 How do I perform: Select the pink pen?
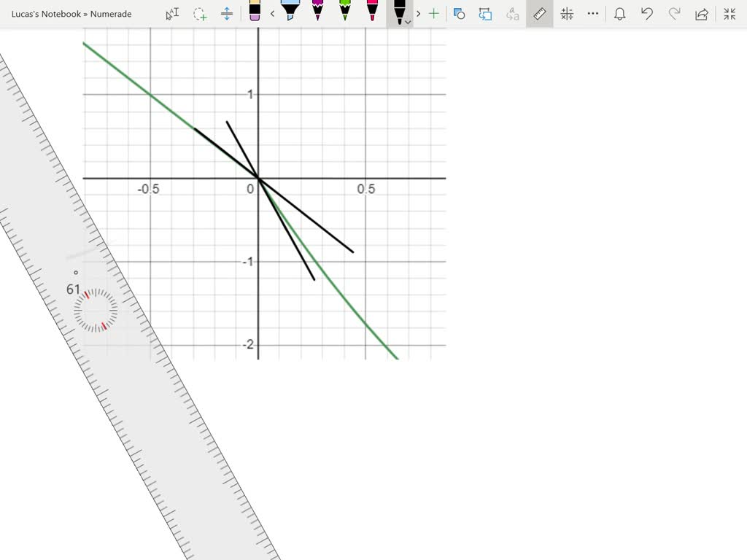coord(372,13)
